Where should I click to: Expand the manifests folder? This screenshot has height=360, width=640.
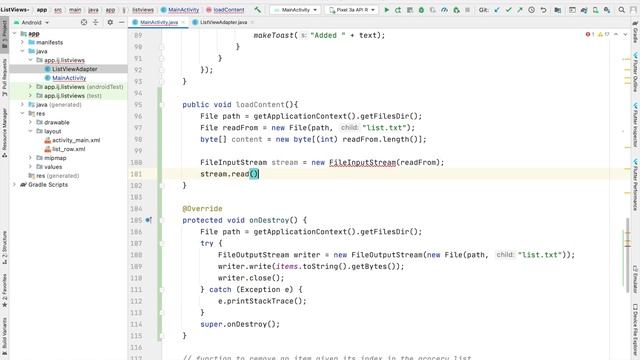click(22, 42)
